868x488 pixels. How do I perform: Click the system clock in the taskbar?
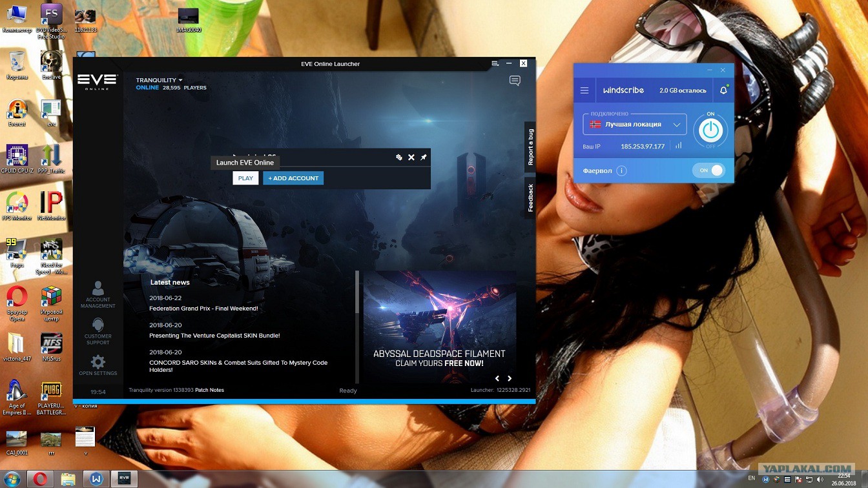844,479
